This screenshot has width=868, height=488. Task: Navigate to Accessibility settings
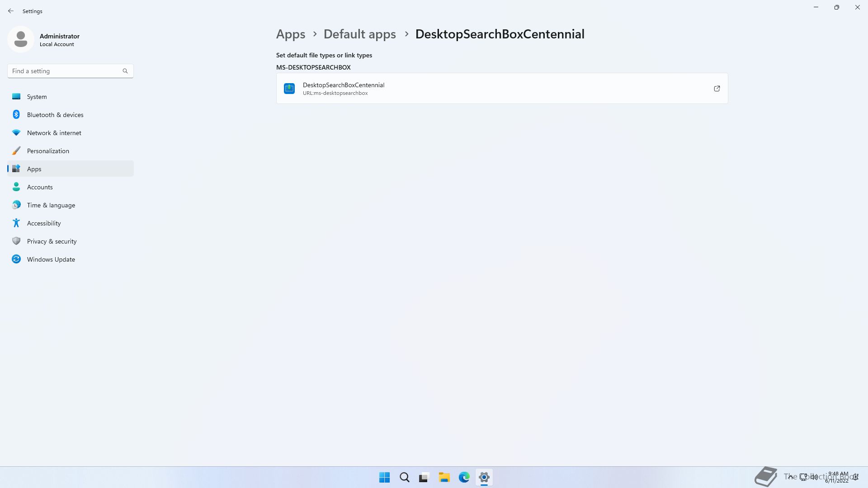[44, 223]
